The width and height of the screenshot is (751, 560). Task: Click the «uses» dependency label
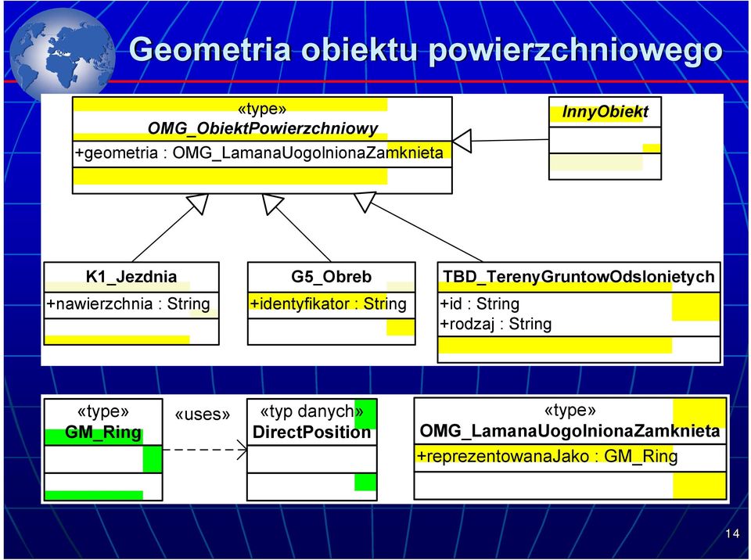point(202,414)
